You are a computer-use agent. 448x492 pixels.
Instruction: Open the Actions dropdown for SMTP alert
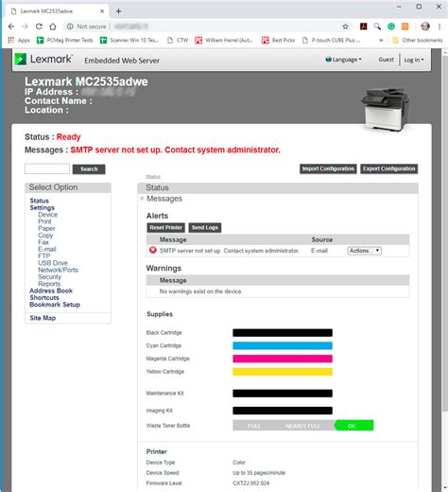point(365,251)
